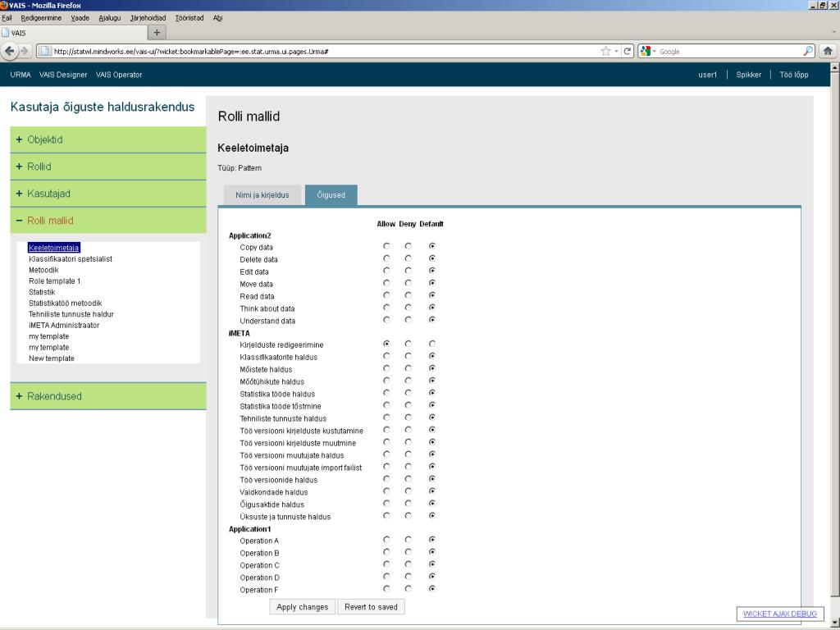840x630 pixels.
Task: Set Kirjelduste redigeerimine to Deny
Action: tap(409, 344)
